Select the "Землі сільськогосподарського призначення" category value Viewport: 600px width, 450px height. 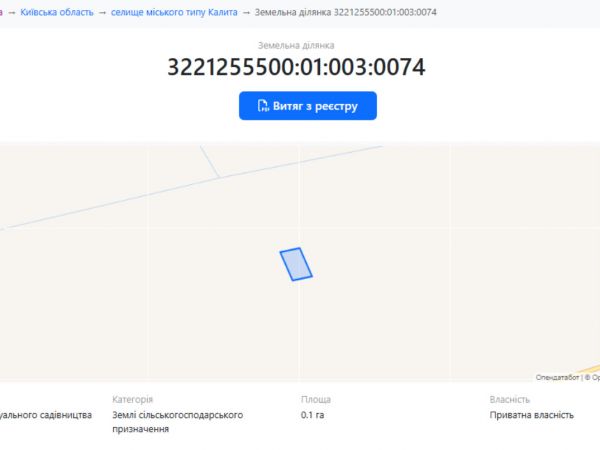(x=177, y=422)
